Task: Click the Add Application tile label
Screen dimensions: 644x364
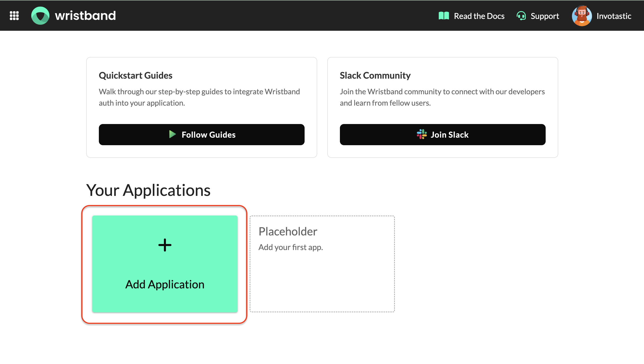Action: pyautogui.click(x=165, y=284)
